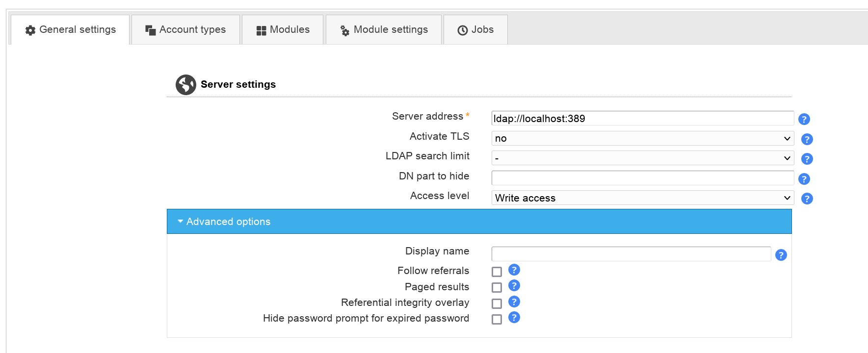Image resolution: width=868 pixels, height=353 pixels.
Task: Enable the Follow referrals checkbox
Action: (x=497, y=272)
